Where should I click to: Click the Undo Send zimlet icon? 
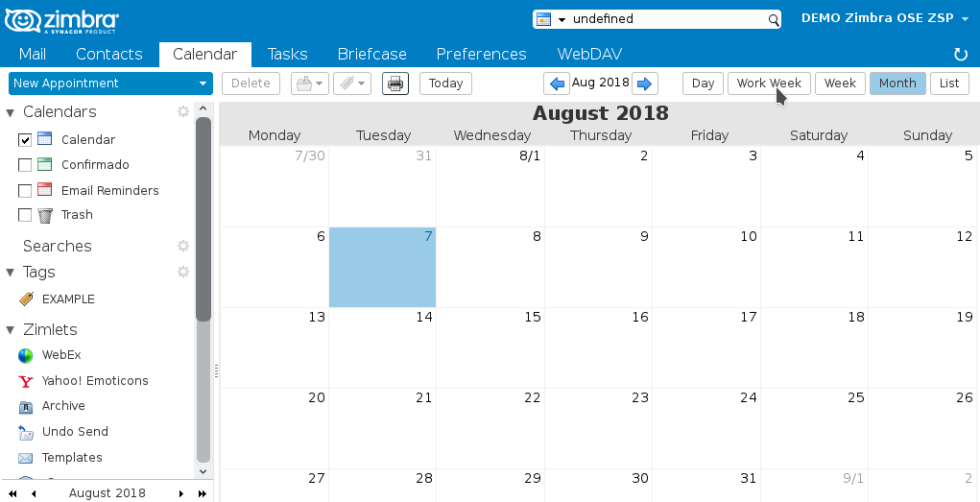click(26, 433)
